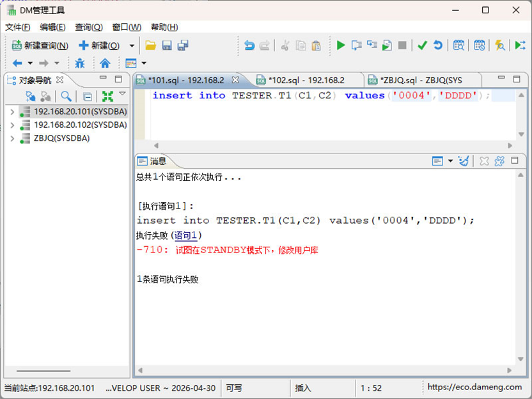Open the 新建(O) dropdown arrow

pos(130,45)
